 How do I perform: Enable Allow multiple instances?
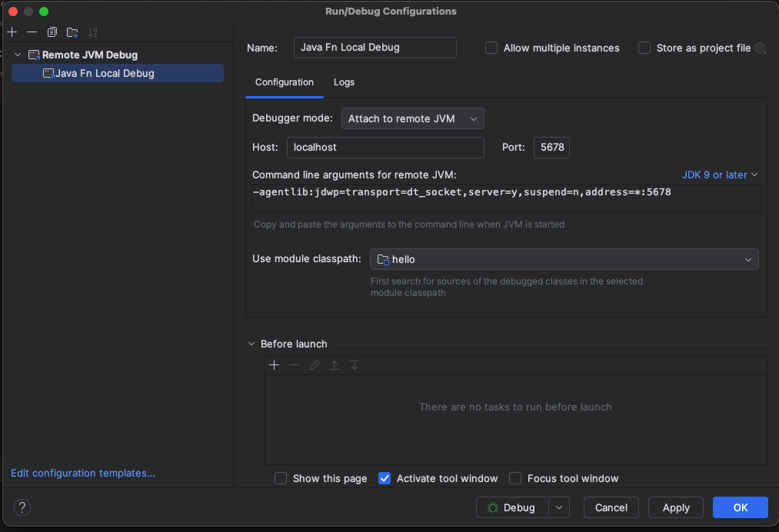(x=491, y=48)
